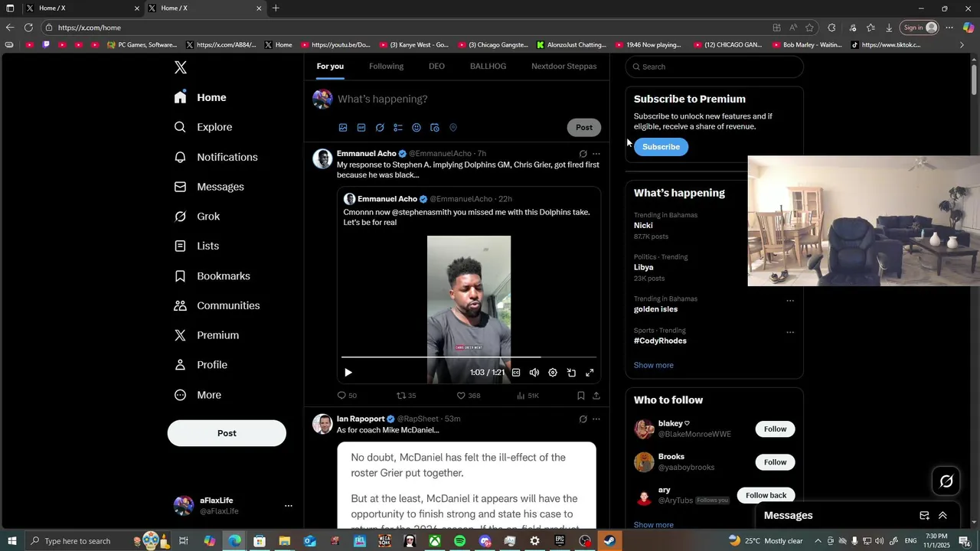Click the blue Subscribe button
The height and width of the screenshot is (551, 980).
tap(661, 147)
